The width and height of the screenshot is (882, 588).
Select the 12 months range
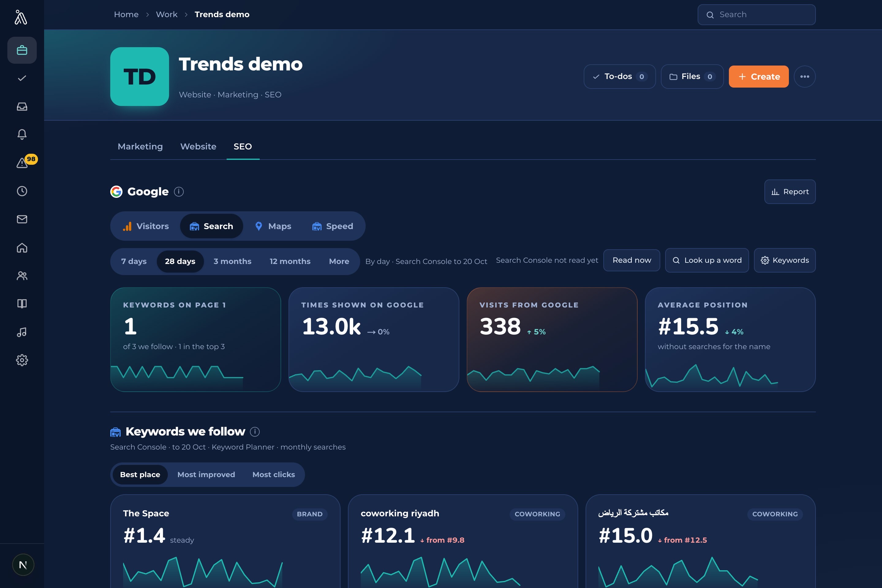point(290,261)
